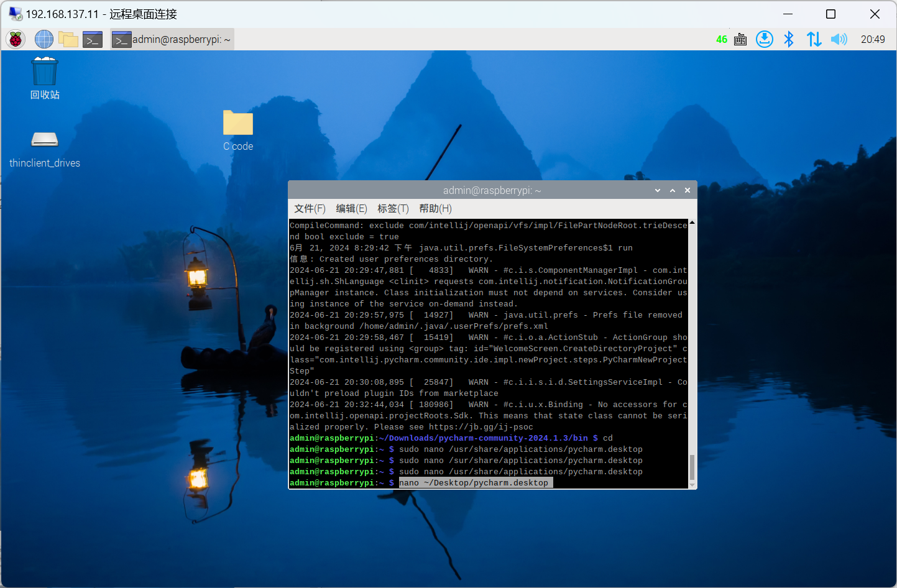Click the '~/Downloads/pycharm-community-2024.1.3/bin' prompt path
Image resolution: width=897 pixels, height=588 pixels.
[484, 438]
